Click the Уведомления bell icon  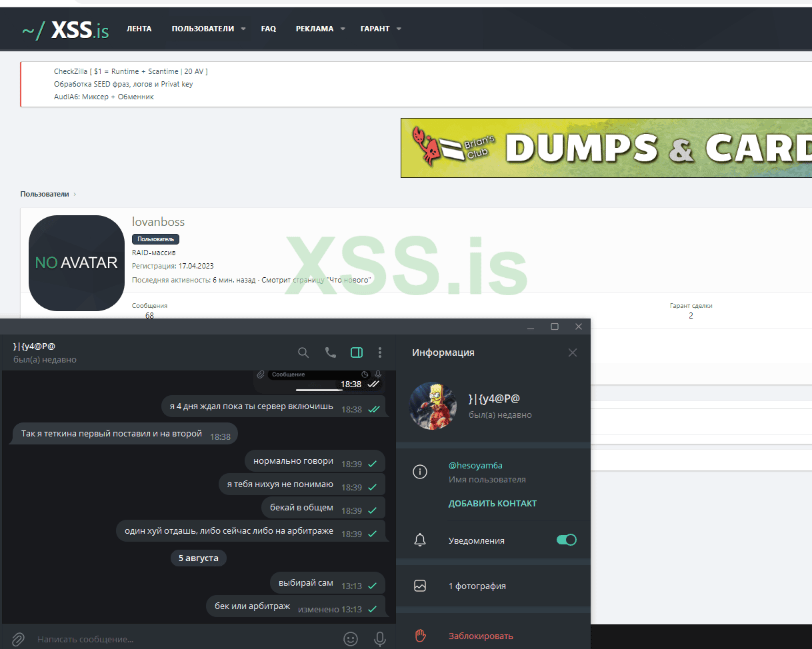[x=420, y=540]
